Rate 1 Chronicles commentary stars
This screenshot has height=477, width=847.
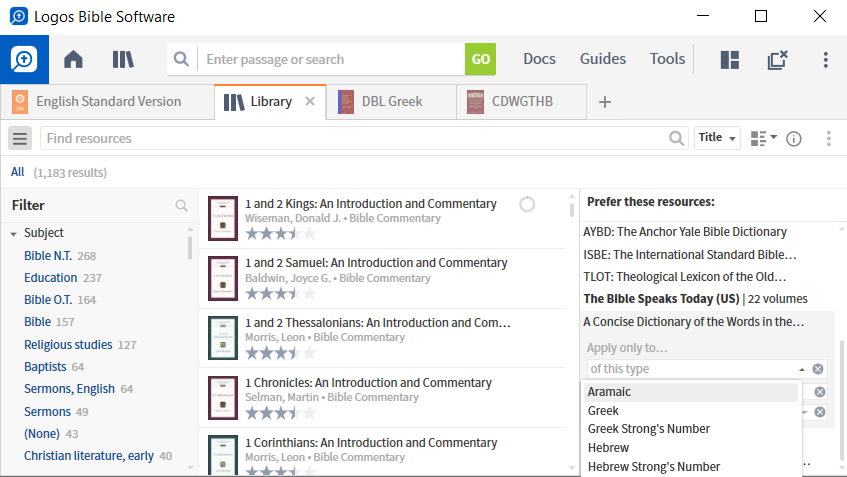click(280, 413)
